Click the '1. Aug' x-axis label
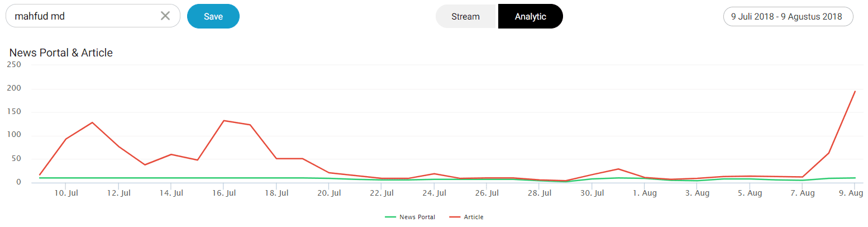 [x=645, y=193]
